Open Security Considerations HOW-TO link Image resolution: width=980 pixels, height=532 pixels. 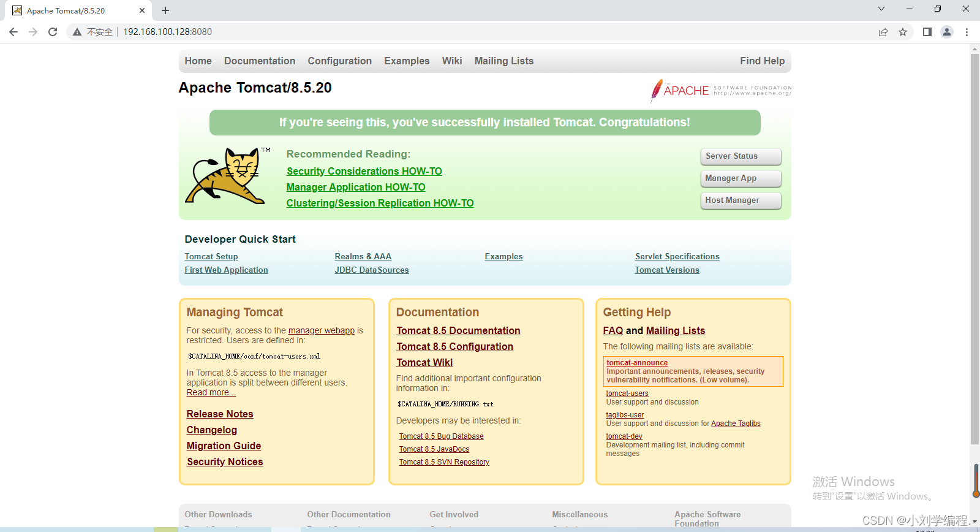(364, 172)
